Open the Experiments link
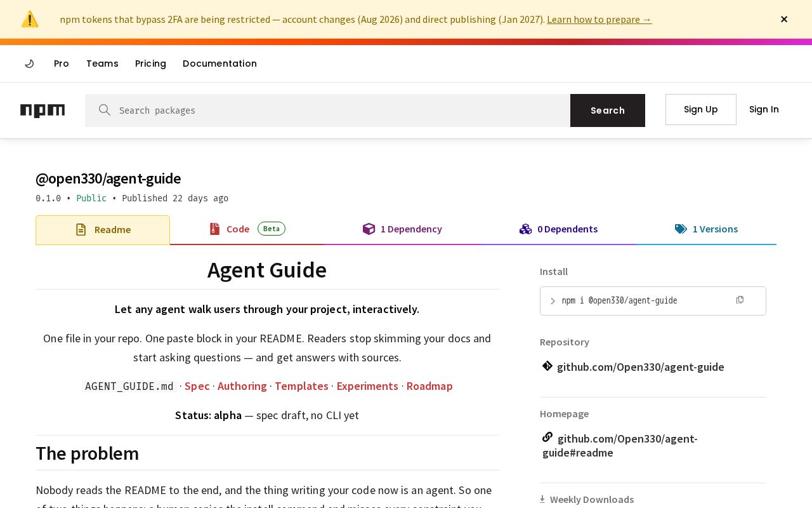This screenshot has width=812, height=508. coord(367,386)
